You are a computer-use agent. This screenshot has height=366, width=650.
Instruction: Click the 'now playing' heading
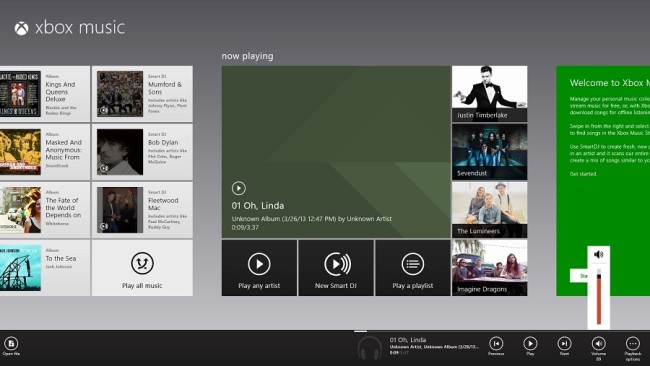(247, 56)
